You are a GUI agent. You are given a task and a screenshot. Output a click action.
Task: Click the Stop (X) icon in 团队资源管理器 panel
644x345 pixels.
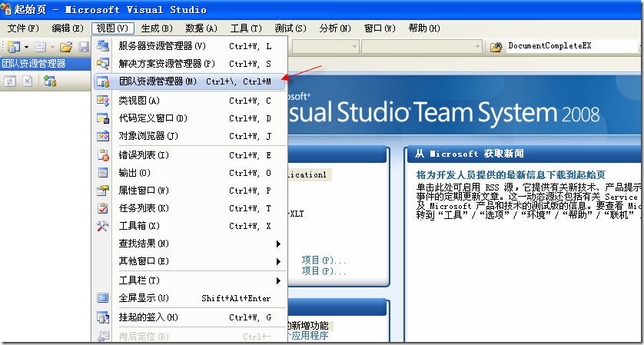27,81
